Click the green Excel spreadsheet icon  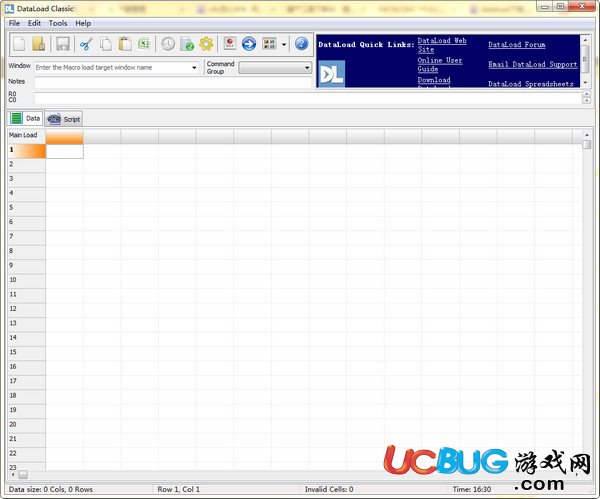[144, 44]
